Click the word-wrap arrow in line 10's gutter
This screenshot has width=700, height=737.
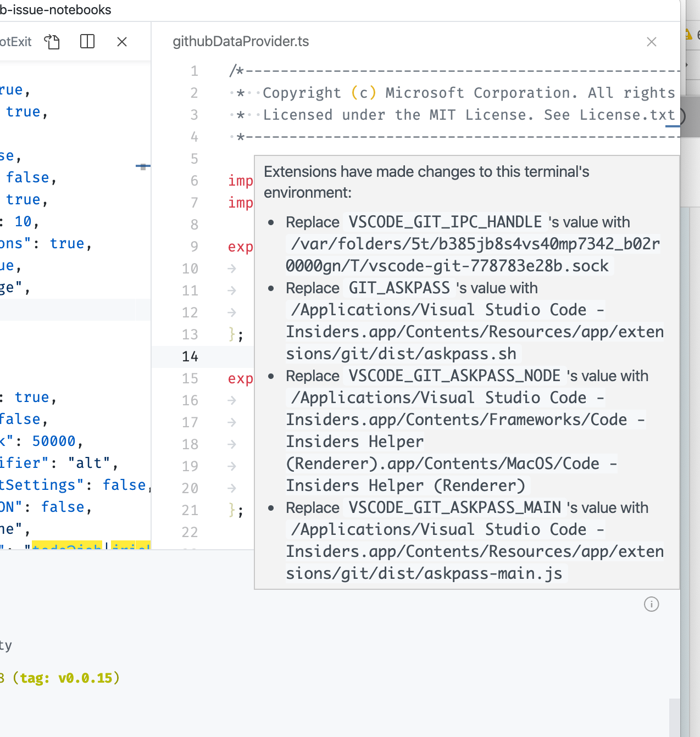pyautogui.click(x=231, y=268)
